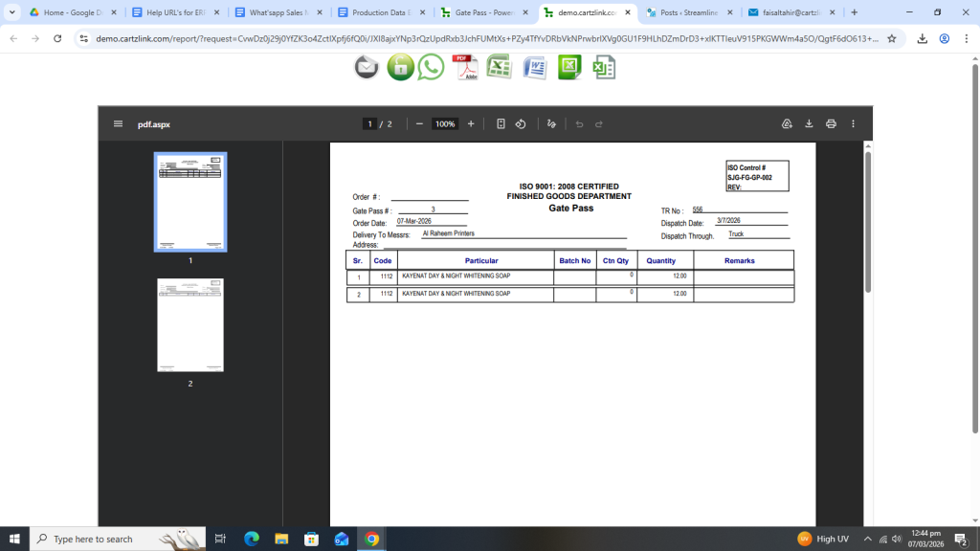This screenshot has width=980, height=551.
Task: Click the rightmost Excel export icon
Action: [x=603, y=67]
